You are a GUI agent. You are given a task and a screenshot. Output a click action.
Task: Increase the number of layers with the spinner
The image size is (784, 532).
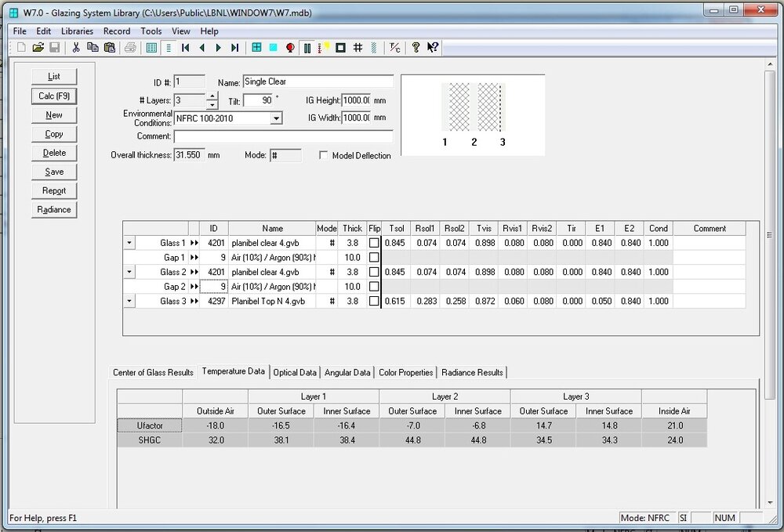click(212, 97)
